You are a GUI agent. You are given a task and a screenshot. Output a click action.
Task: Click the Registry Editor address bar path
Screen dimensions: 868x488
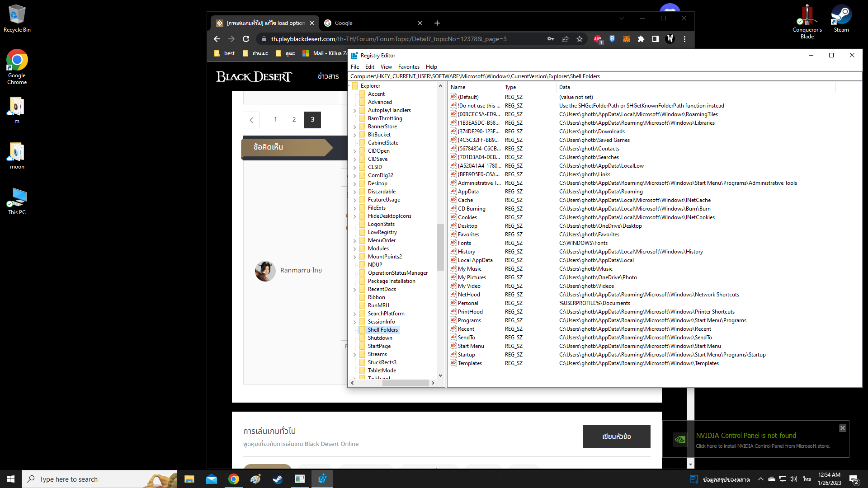605,76
